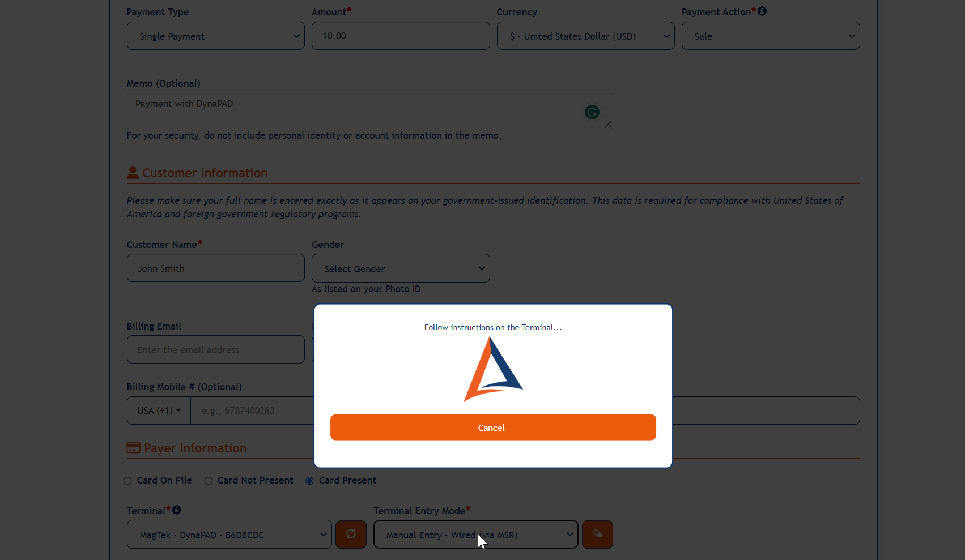Click the Grammarly icon in Memo field

tap(592, 112)
